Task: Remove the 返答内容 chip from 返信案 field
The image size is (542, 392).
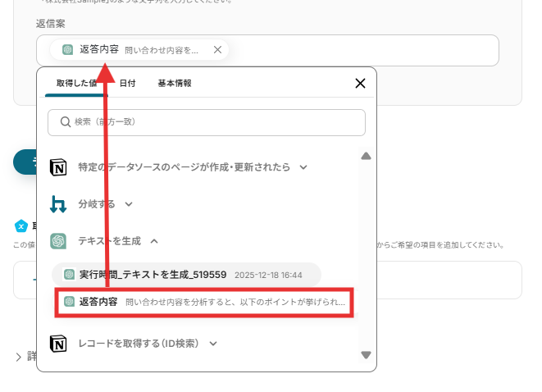Action: pos(217,50)
